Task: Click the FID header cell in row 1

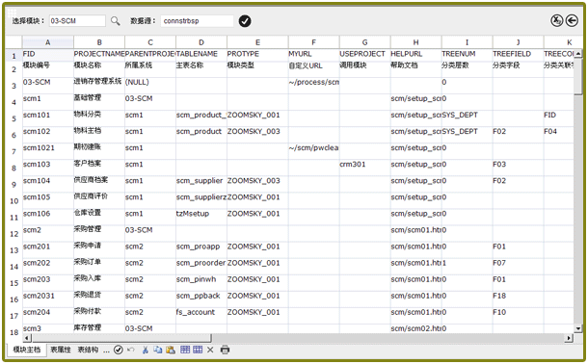Action: [47, 54]
